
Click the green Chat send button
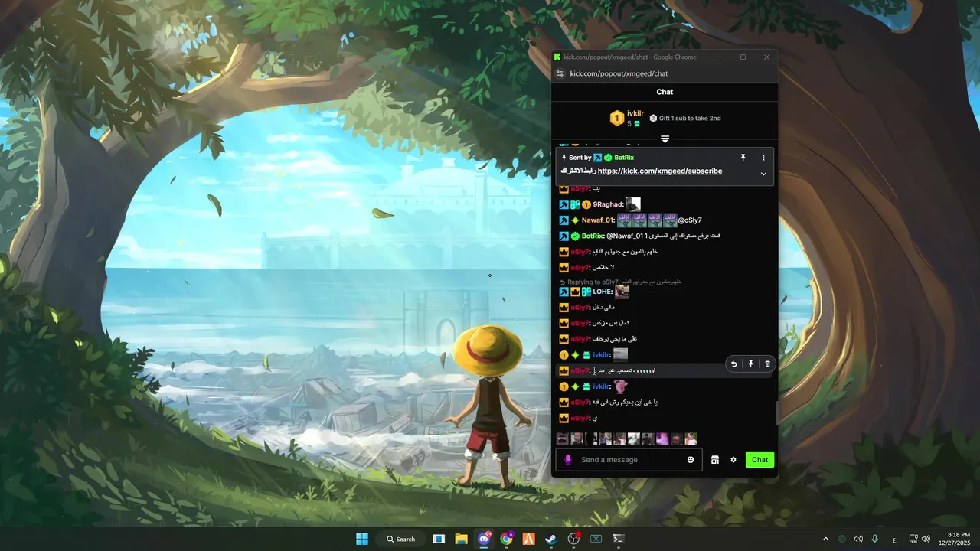coord(759,460)
